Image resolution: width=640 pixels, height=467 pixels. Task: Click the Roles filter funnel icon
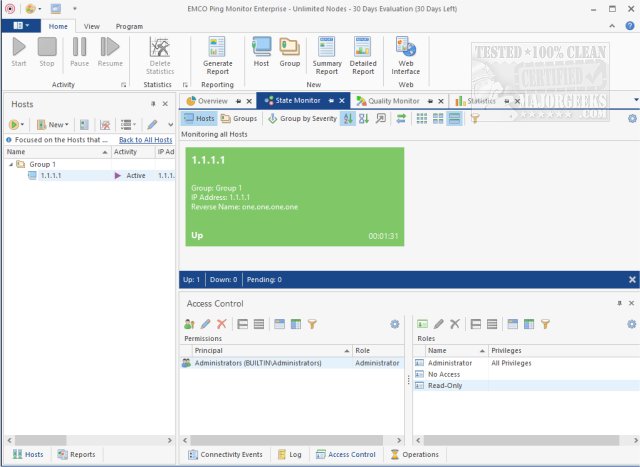545,324
